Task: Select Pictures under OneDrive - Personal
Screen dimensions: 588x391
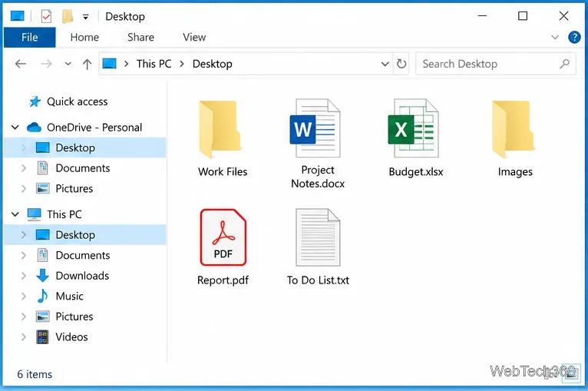Action: click(x=74, y=188)
